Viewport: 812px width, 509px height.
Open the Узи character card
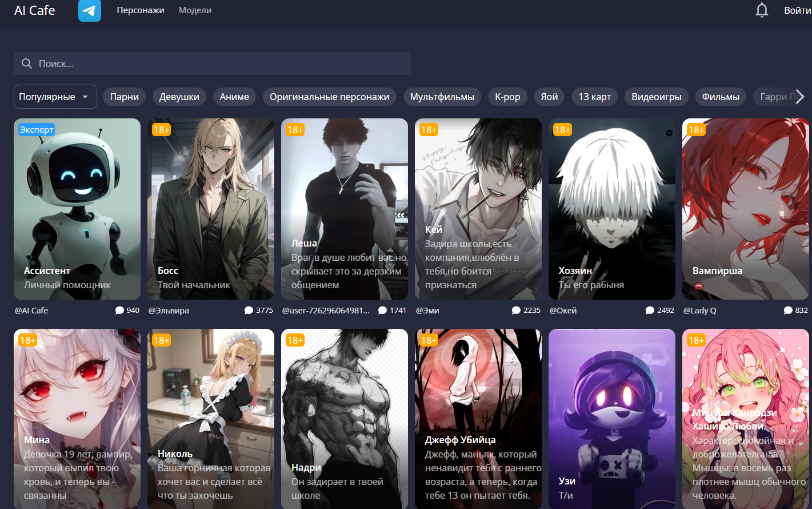[x=612, y=419]
